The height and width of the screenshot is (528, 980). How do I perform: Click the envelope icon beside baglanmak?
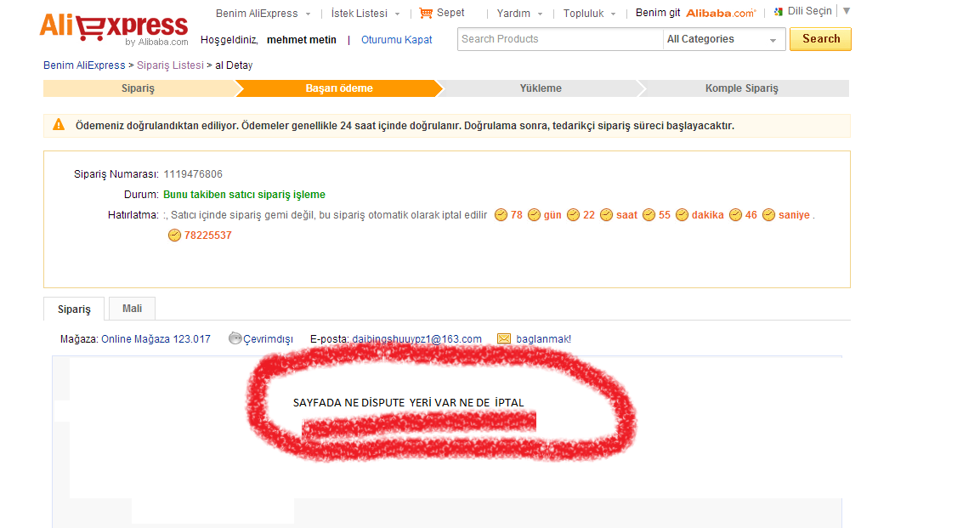tap(504, 338)
